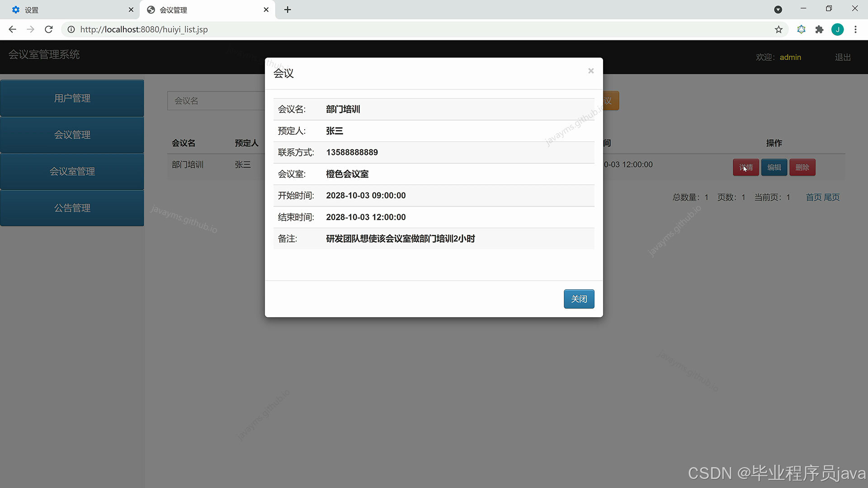Click the remark text 研发团队想使该会议室做部门培训2小时
The height and width of the screenshot is (488, 868).
(400, 239)
